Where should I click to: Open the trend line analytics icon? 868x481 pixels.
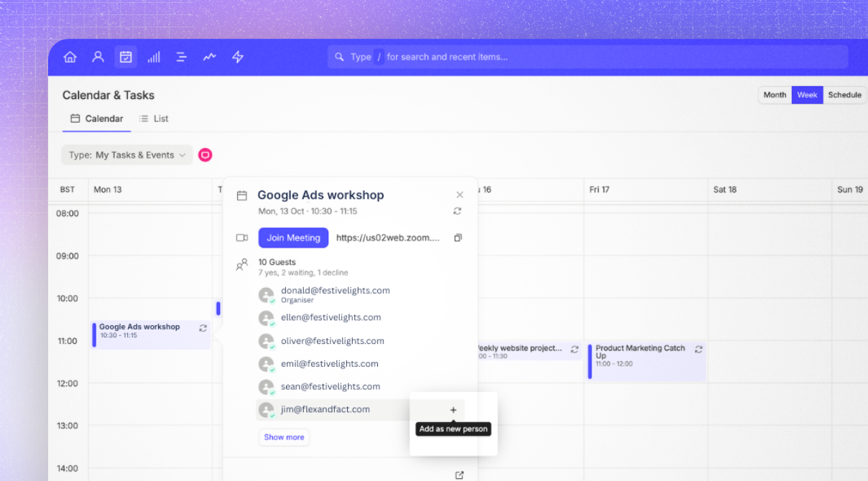click(x=209, y=57)
